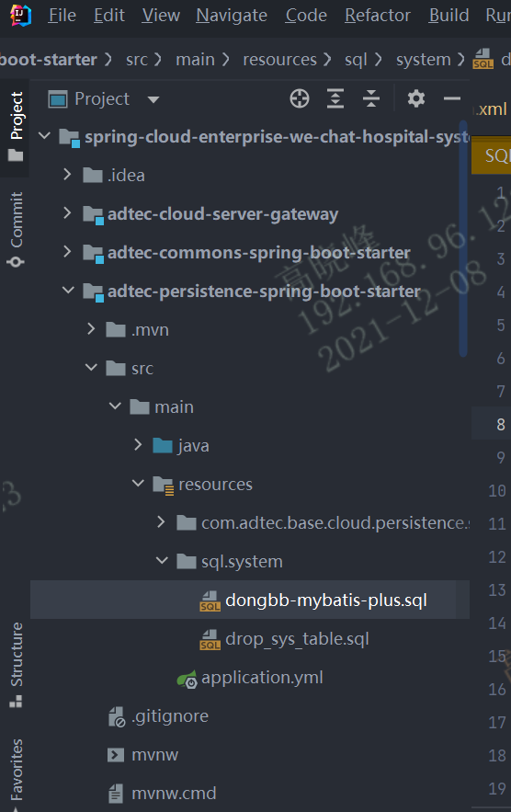Expand the adtec-cloud-server-gateway module
Screen dimensions: 511x812
[67, 212]
